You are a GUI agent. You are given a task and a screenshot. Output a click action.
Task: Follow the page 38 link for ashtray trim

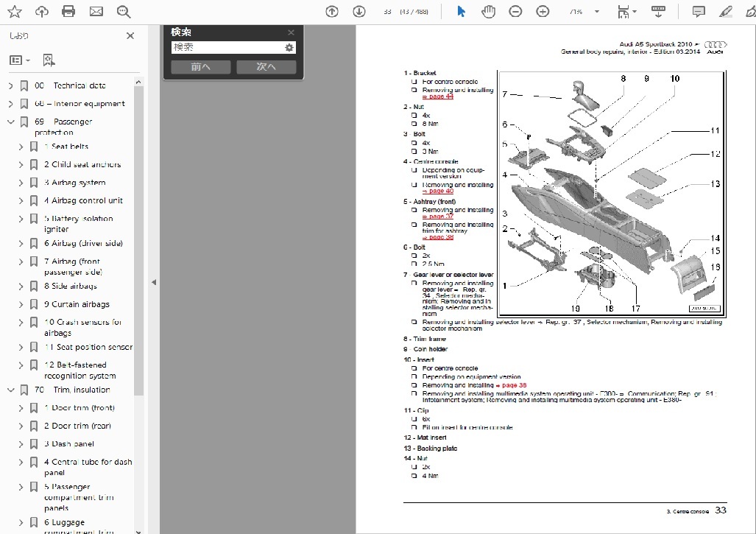pos(438,237)
